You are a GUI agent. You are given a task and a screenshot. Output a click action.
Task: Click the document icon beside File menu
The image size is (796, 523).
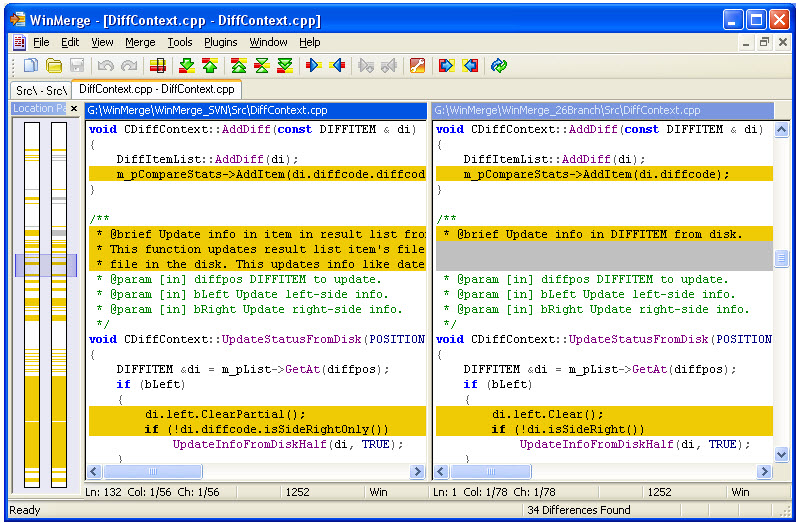click(19, 42)
